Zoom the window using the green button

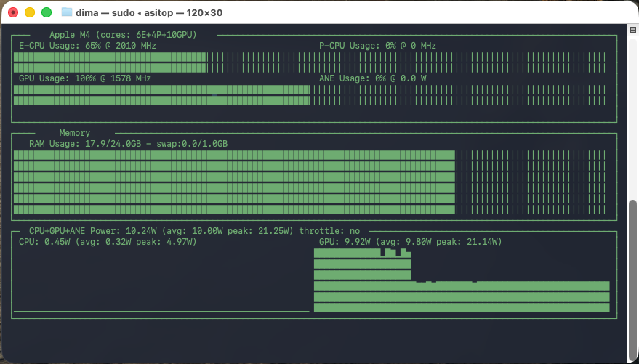(46, 12)
